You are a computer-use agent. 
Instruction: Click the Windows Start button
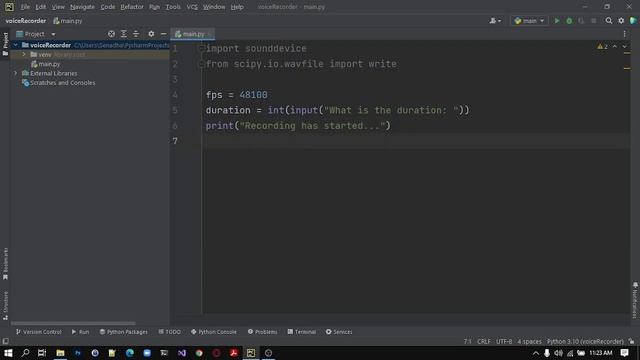click(8, 353)
